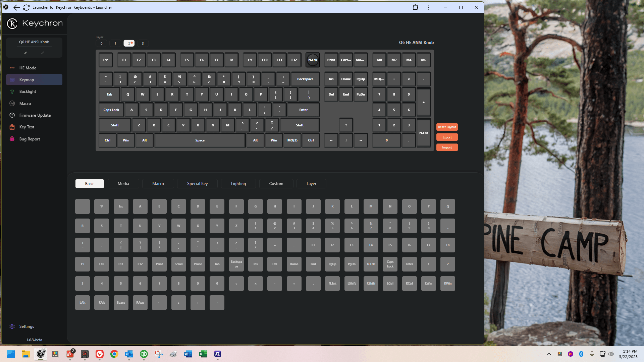
Task: Switch to the Special Key tab
Action: coord(198,184)
